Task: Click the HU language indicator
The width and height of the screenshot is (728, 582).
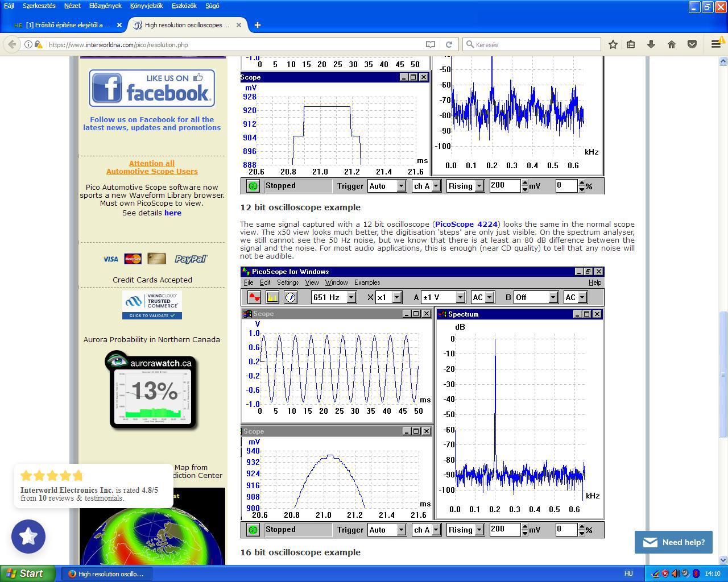Action: pyautogui.click(x=628, y=573)
